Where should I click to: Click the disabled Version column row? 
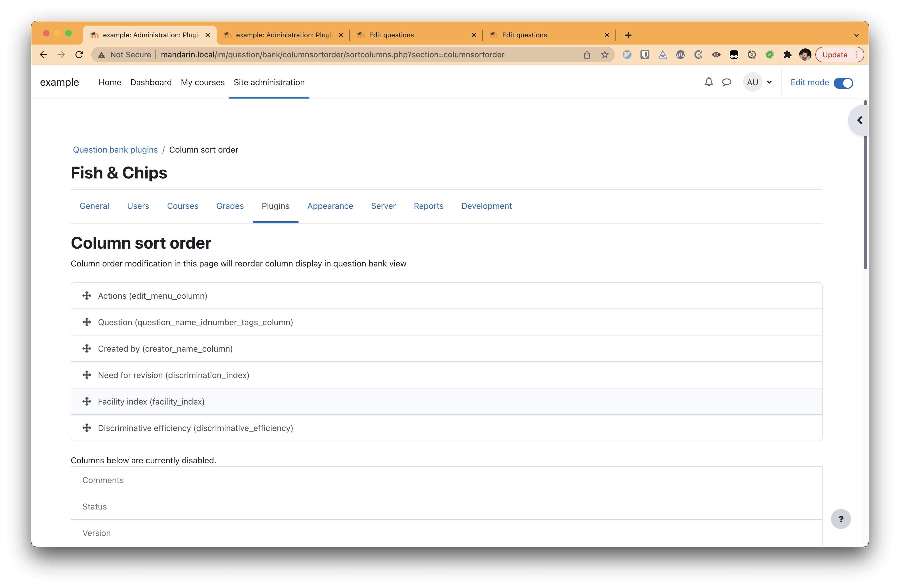point(446,533)
